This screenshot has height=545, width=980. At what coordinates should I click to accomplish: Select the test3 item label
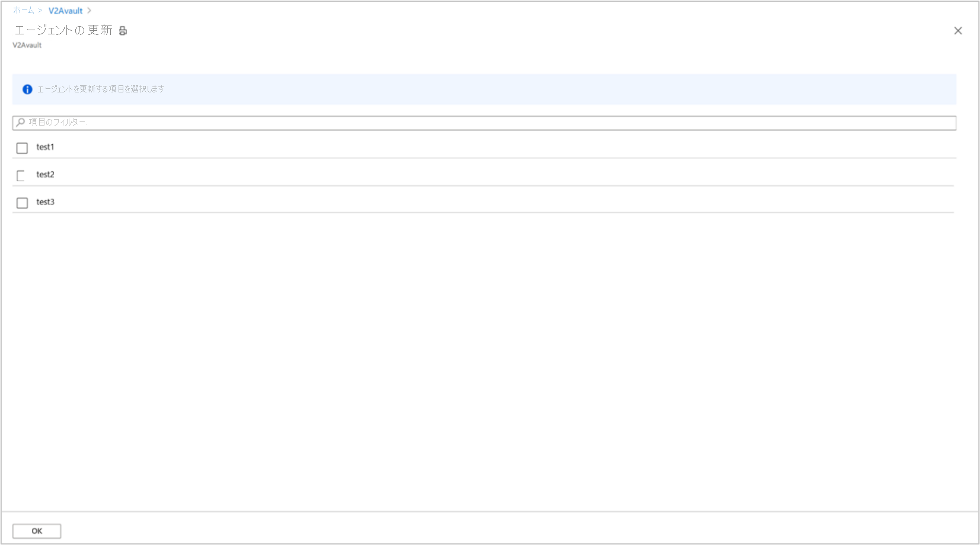tap(45, 201)
